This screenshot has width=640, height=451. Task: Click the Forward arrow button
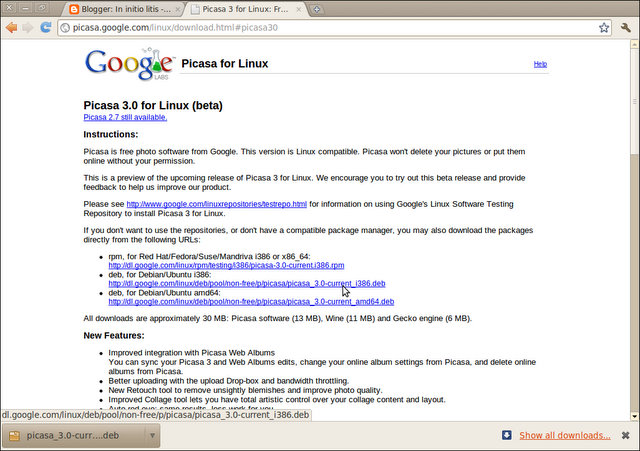pyautogui.click(x=28, y=28)
